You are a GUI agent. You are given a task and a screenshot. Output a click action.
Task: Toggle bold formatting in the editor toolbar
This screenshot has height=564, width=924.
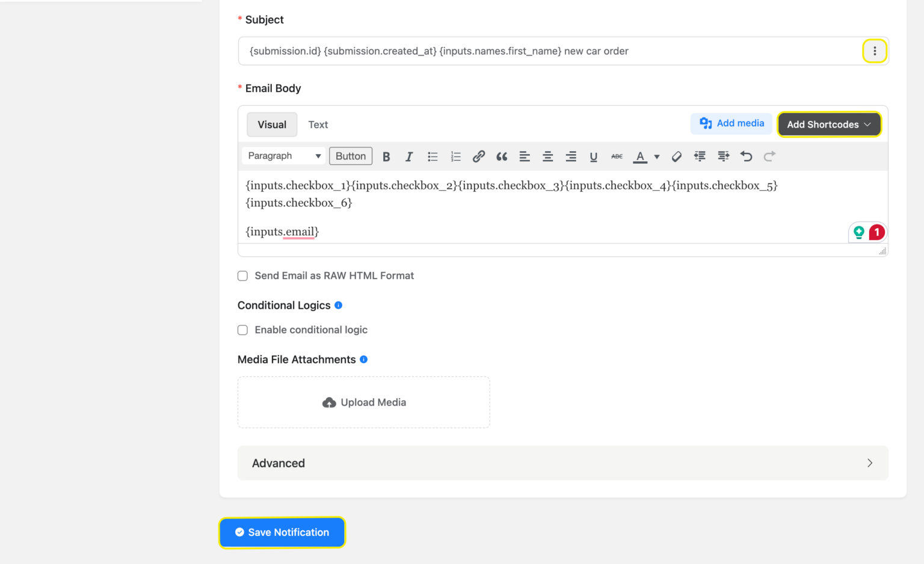tap(386, 156)
